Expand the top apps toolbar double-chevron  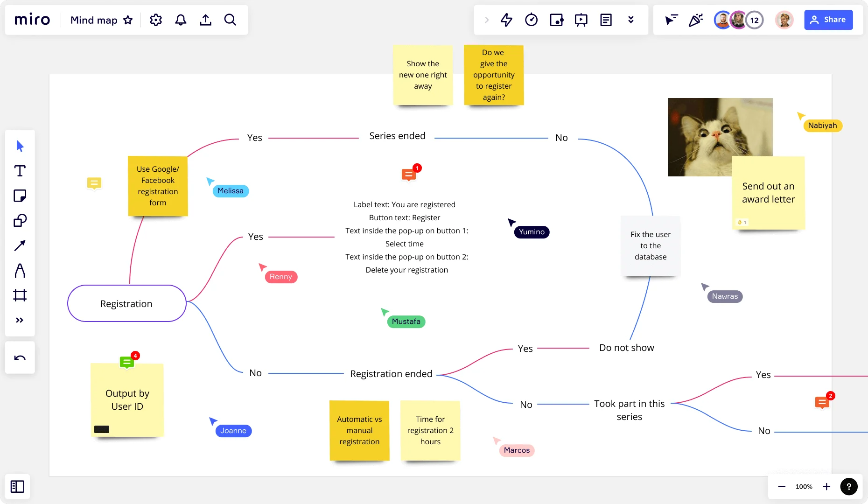(x=631, y=20)
